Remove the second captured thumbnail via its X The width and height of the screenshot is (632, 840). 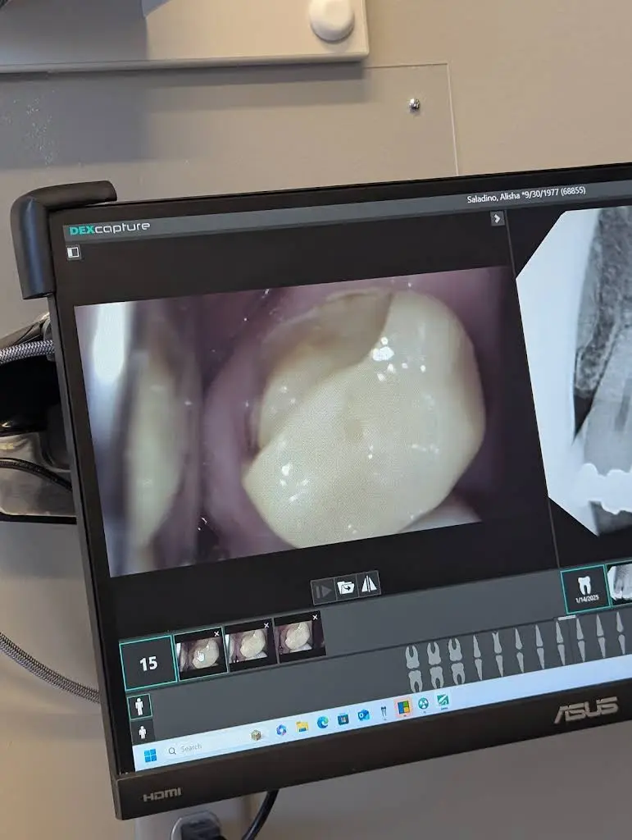click(x=266, y=625)
